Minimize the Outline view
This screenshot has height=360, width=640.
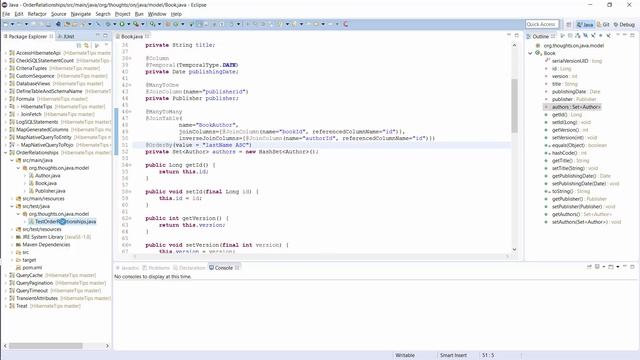coord(624,36)
